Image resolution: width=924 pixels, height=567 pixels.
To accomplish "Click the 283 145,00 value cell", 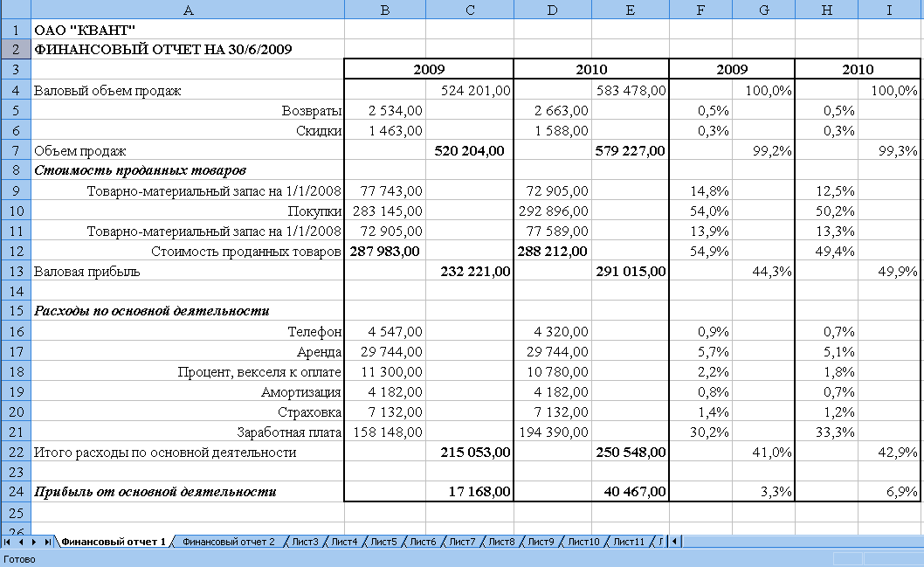I will coord(385,211).
